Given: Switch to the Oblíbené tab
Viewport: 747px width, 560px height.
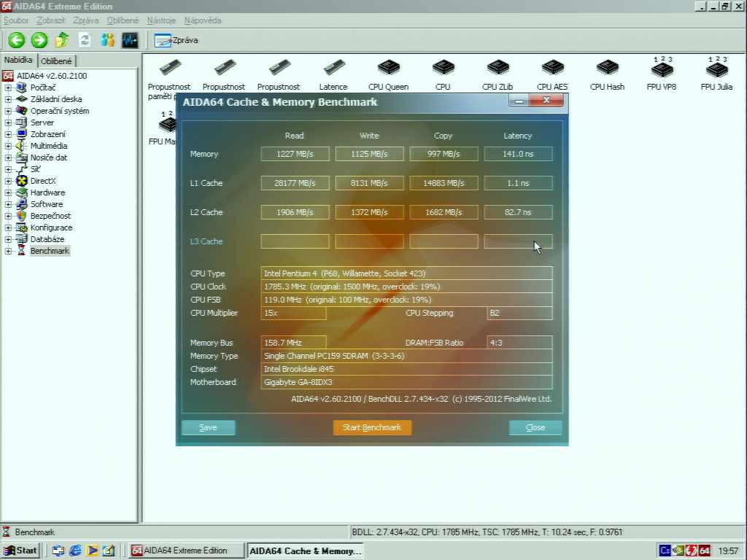Looking at the screenshot, I should pyautogui.click(x=55, y=61).
